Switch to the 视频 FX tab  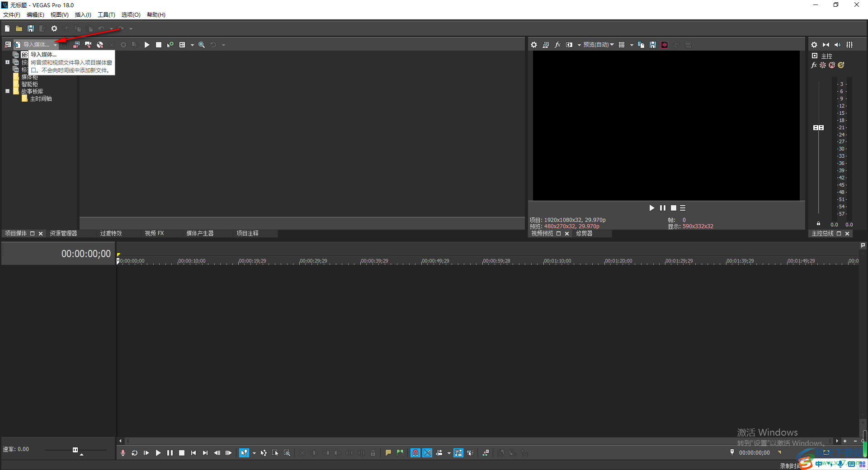pyautogui.click(x=154, y=234)
